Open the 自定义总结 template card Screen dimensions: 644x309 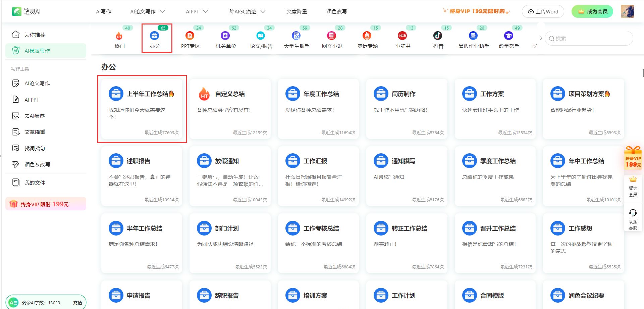coord(230,109)
